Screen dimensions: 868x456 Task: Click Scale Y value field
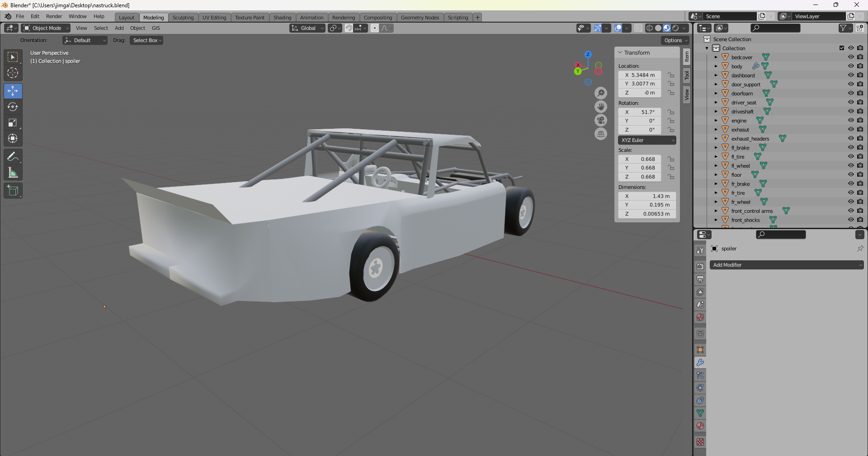coord(640,168)
